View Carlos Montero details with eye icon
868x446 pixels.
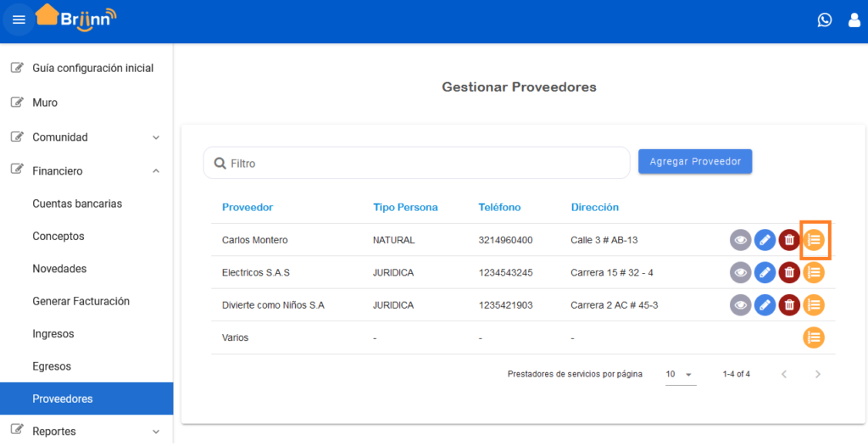click(740, 240)
